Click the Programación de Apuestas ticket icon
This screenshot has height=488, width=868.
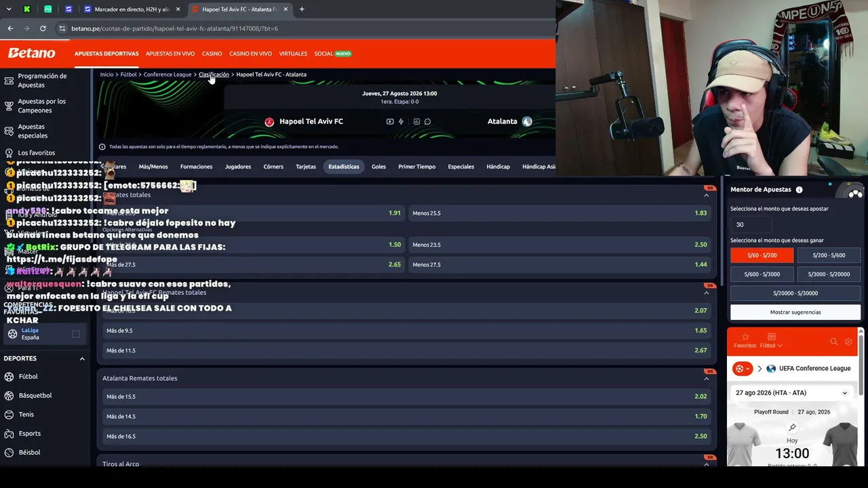[9, 81]
